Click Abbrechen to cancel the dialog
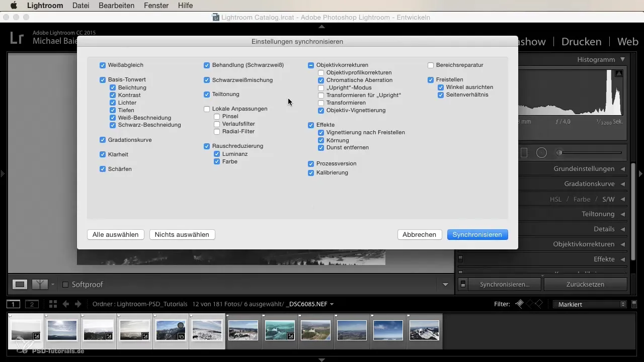Screen dimensions: 644x362 tap(420, 234)
